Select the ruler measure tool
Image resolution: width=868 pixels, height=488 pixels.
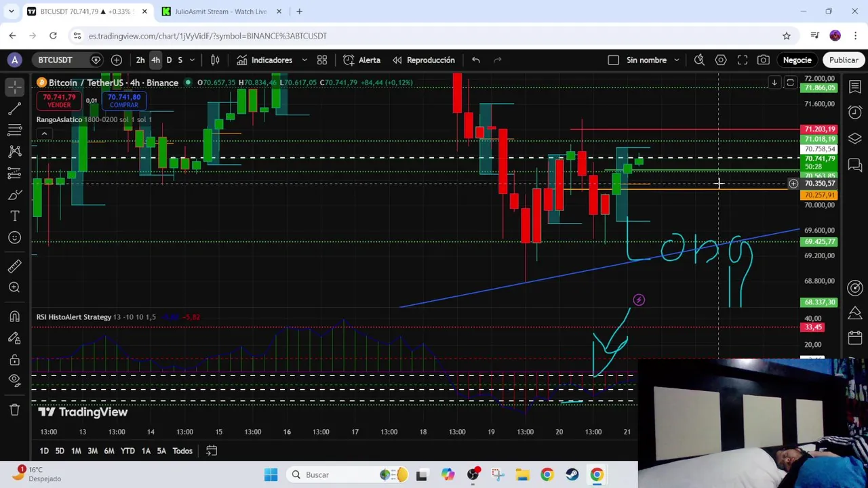coord(15,266)
